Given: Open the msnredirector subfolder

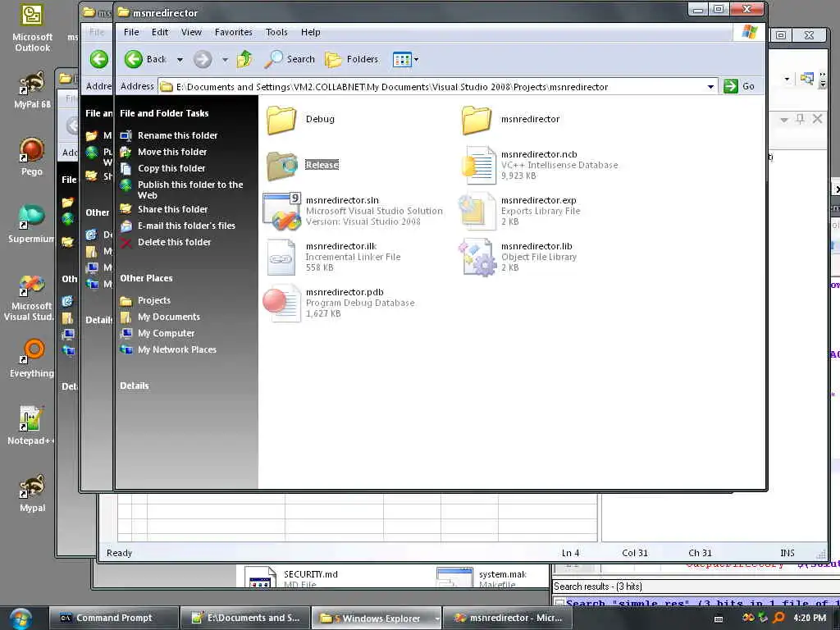Looking at the screenshot, I should click(477, 119).
